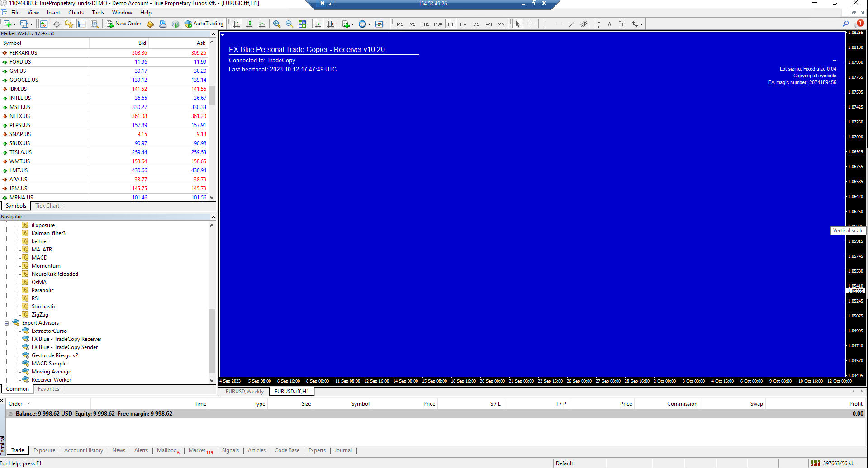Select the H4 timeframe button
The image size is (868, 468).
[x=463, y=24]
